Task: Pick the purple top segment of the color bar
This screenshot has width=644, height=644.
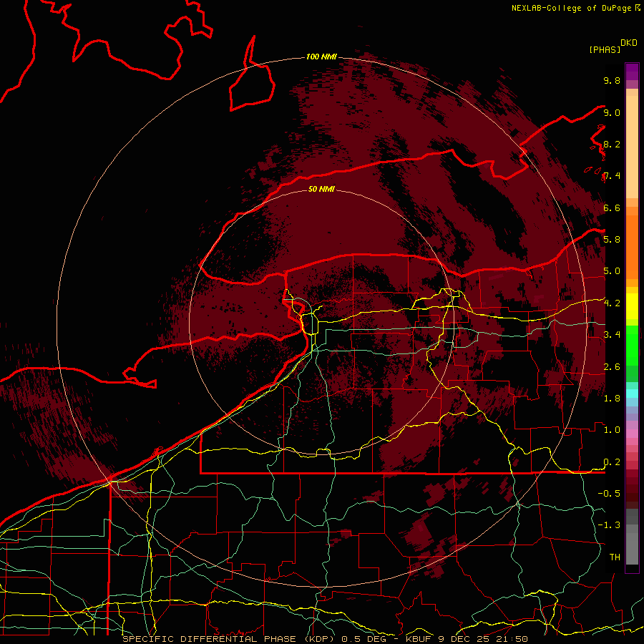Action: [632, 72]
